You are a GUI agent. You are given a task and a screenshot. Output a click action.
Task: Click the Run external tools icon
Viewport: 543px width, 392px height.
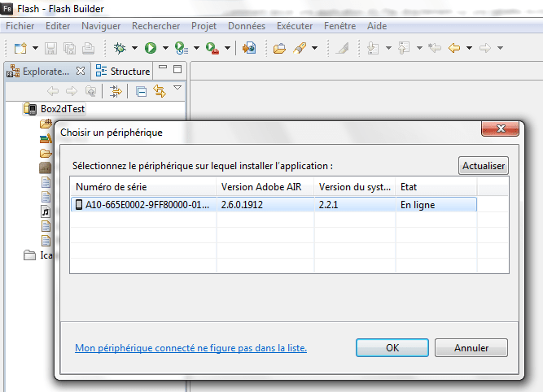(212, 48)
